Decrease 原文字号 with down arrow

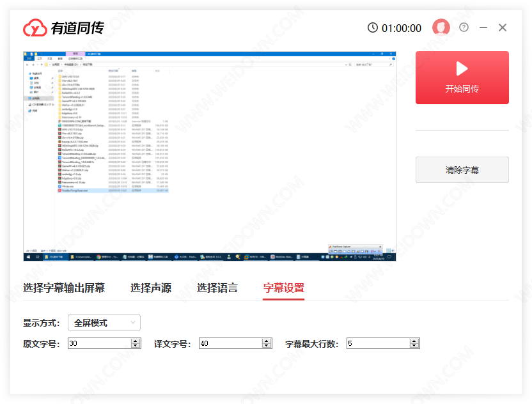coord(136,346)
